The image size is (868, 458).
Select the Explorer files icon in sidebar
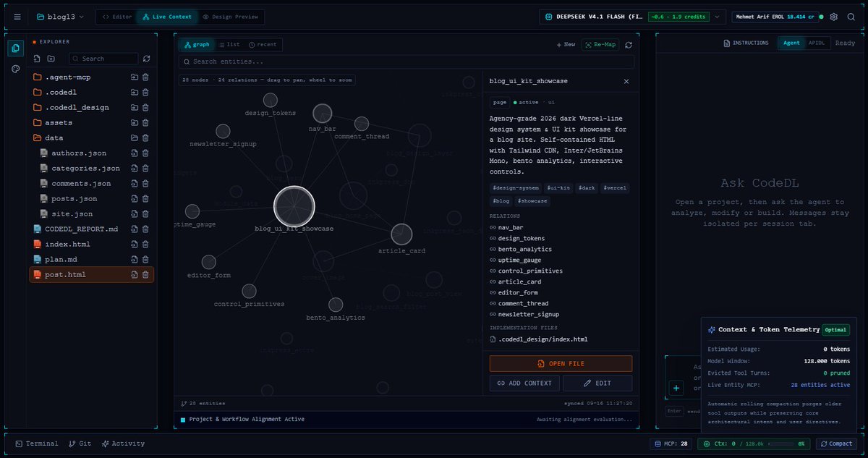point(16,48)
